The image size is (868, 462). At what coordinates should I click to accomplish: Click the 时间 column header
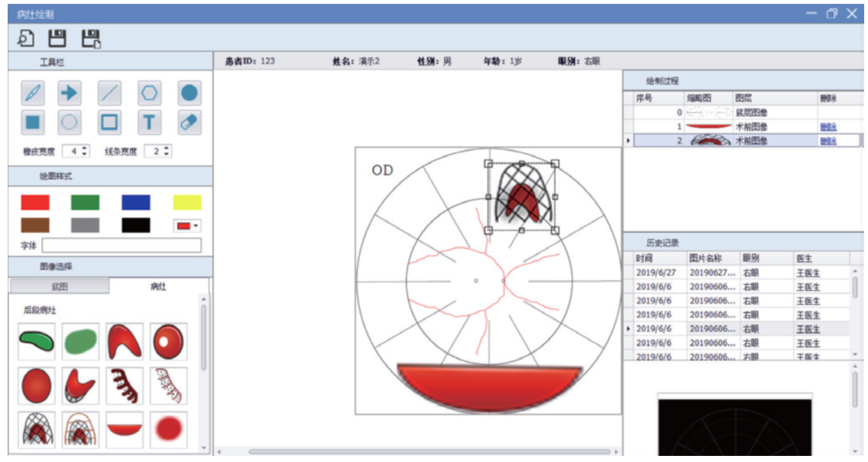tap(659, 258)
